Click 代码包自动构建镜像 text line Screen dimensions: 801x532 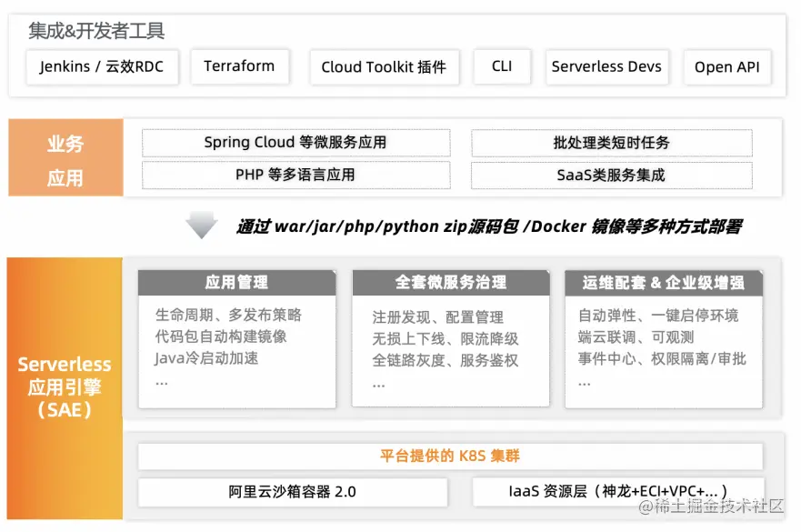(x=221, y=336)
